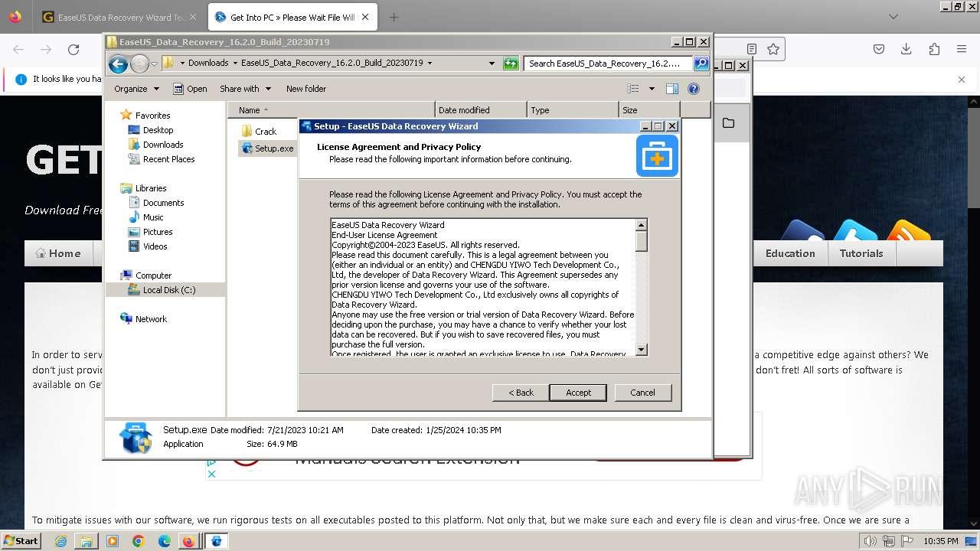Image resolution: width=980 pixels, height=551 pixels.
Task: List all tabs dropdown in Firefox
Action: click(893, 17)
